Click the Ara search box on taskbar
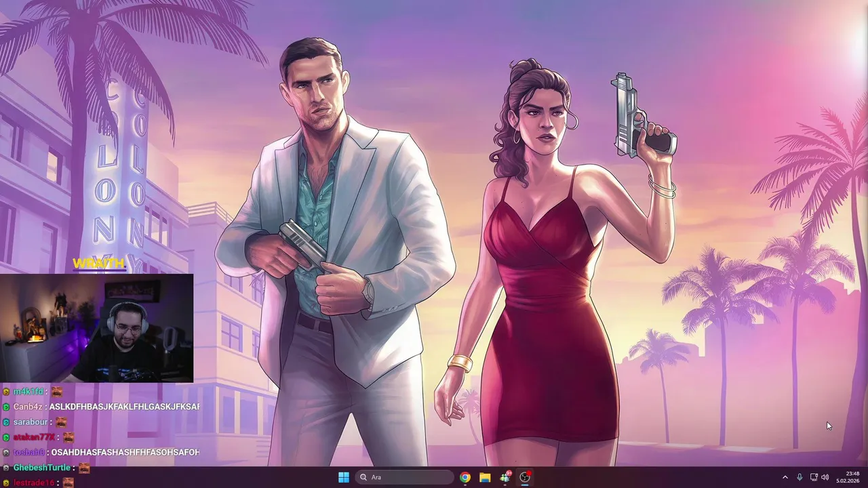Screen dimensions: 868x488 point(405,477)
